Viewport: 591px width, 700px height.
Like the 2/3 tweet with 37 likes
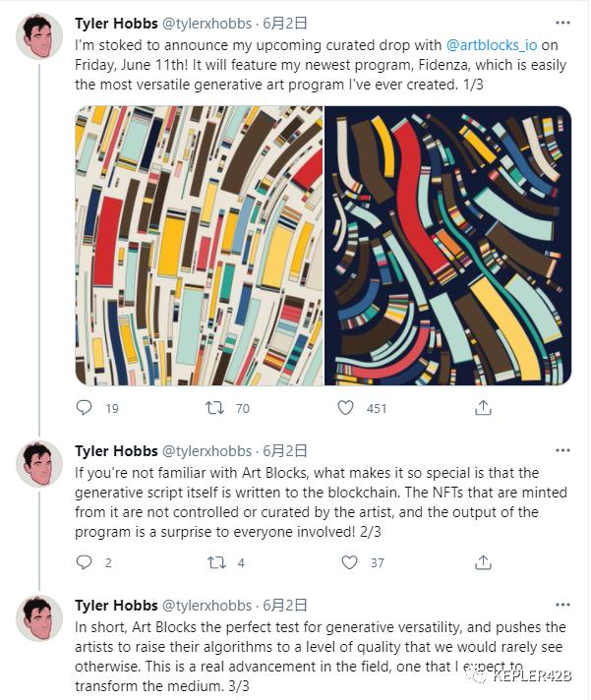(x=349, y=562)
